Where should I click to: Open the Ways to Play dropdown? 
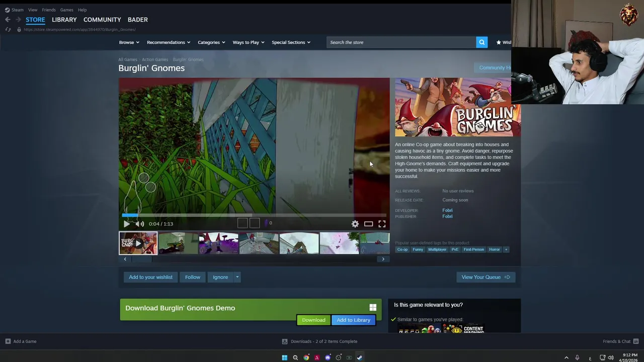click(248, 42)
